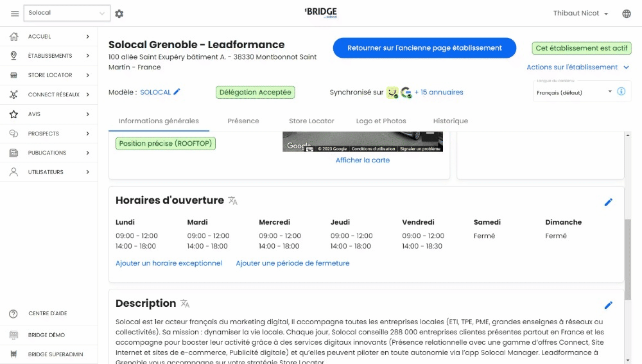
Task: Select the Informations générales tab
Action: [x=159, y=121]
